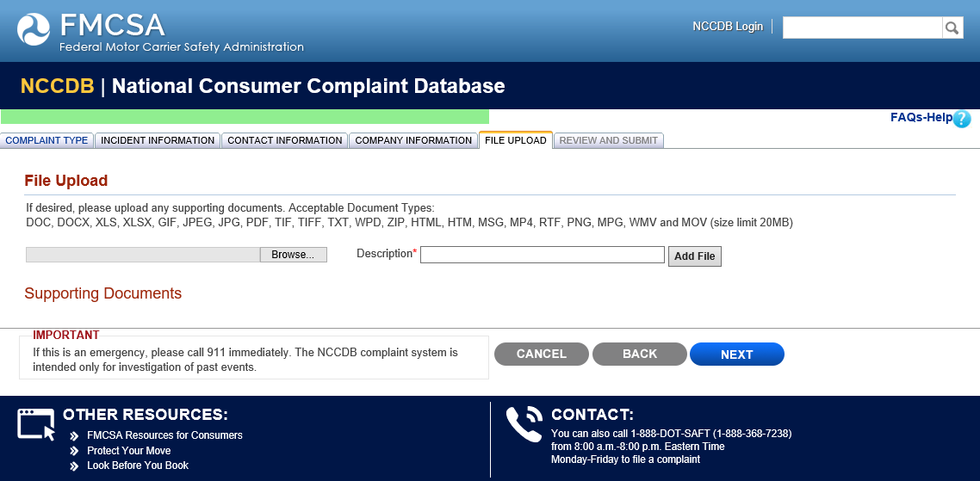Click arrow bullet beside Look Before You Book
This screenshot has height=481, width=980.
click(74, 466)
